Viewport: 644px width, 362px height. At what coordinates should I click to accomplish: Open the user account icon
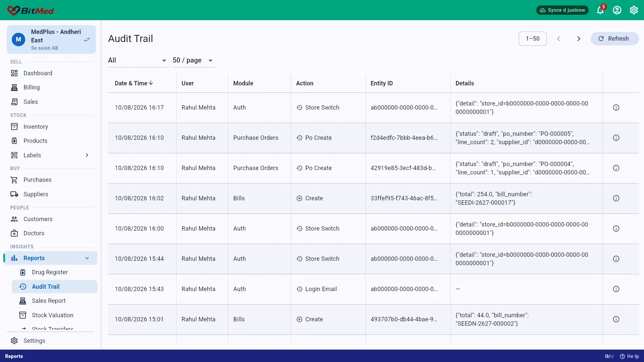coord(617,10)
